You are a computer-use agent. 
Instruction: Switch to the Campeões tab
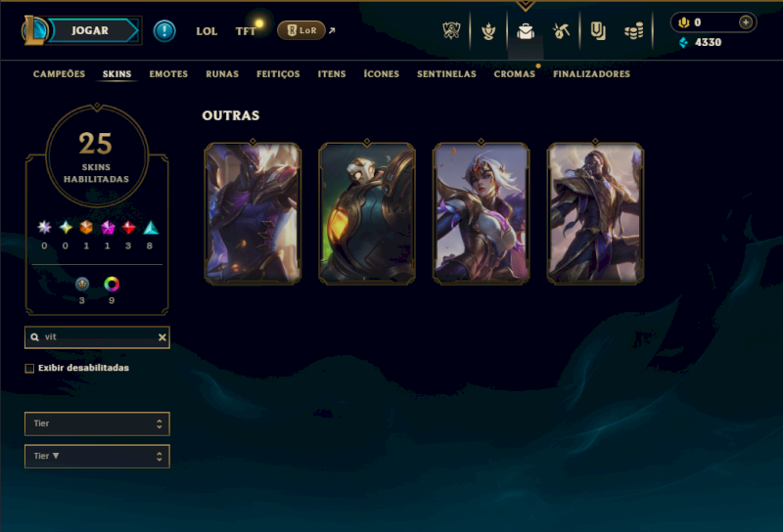pos(59,74)
